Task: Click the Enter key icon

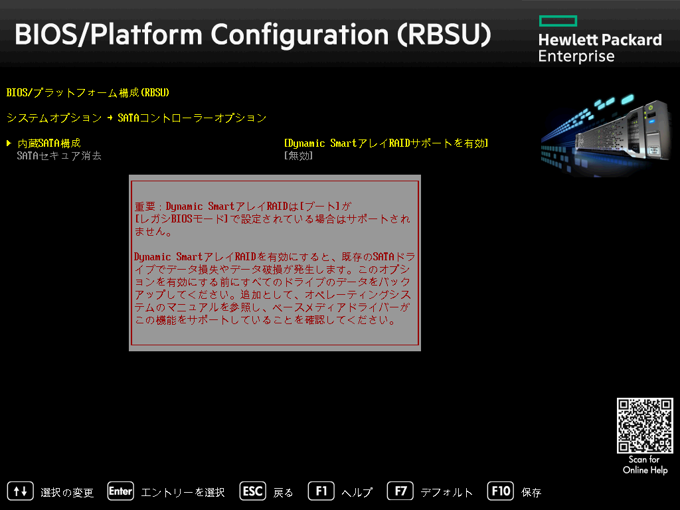Action: click(x=121, y=491)
